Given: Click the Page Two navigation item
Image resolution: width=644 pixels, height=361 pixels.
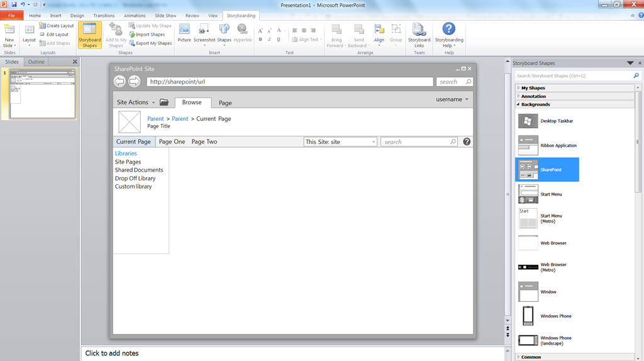Looking at the screenshot, I should click(204, 142).
